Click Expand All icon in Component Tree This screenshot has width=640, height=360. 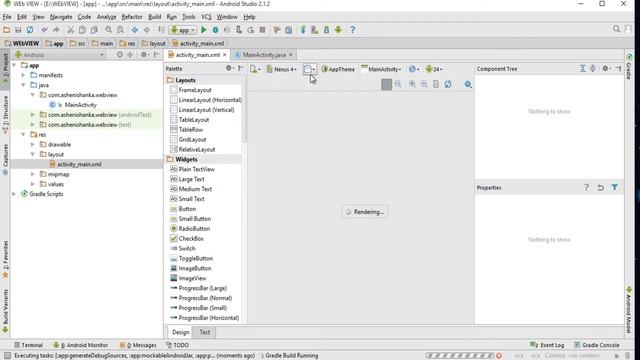582,69
